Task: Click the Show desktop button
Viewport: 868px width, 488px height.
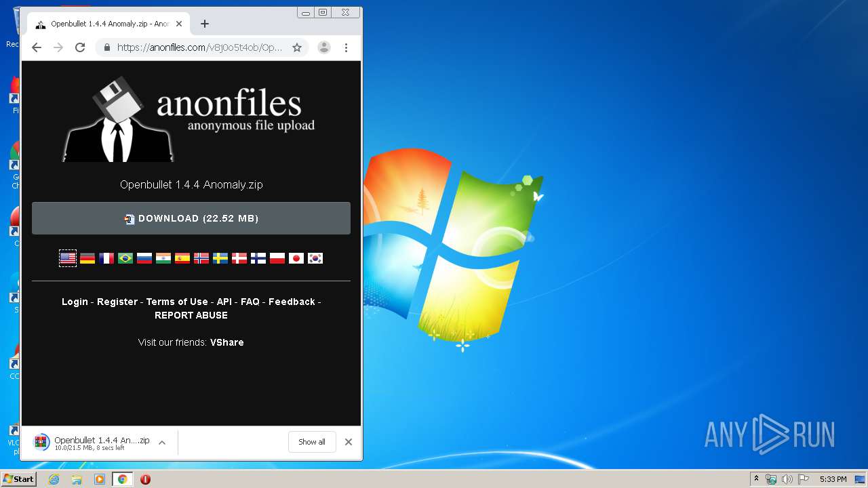Action: tap(860, 479)
